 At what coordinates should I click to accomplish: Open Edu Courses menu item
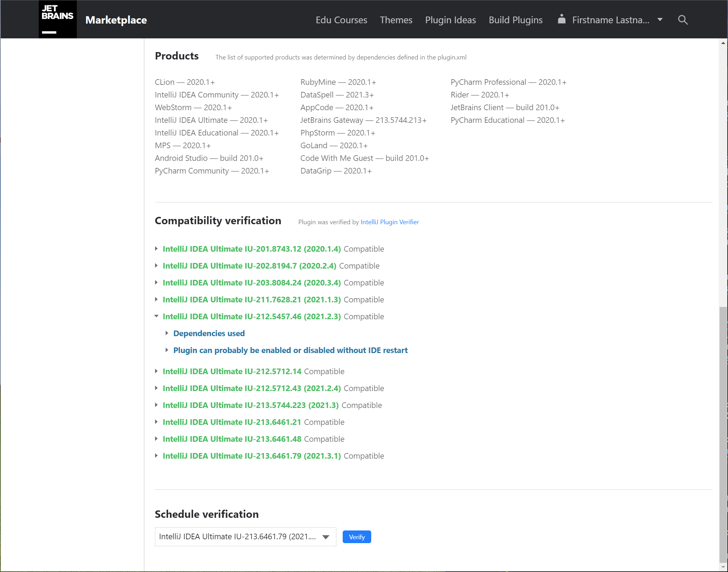341,20
